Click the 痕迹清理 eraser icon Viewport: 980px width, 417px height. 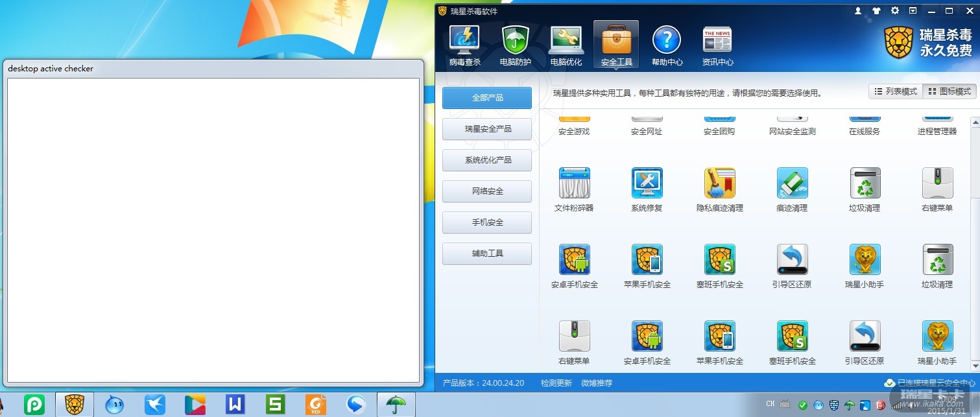792,184
